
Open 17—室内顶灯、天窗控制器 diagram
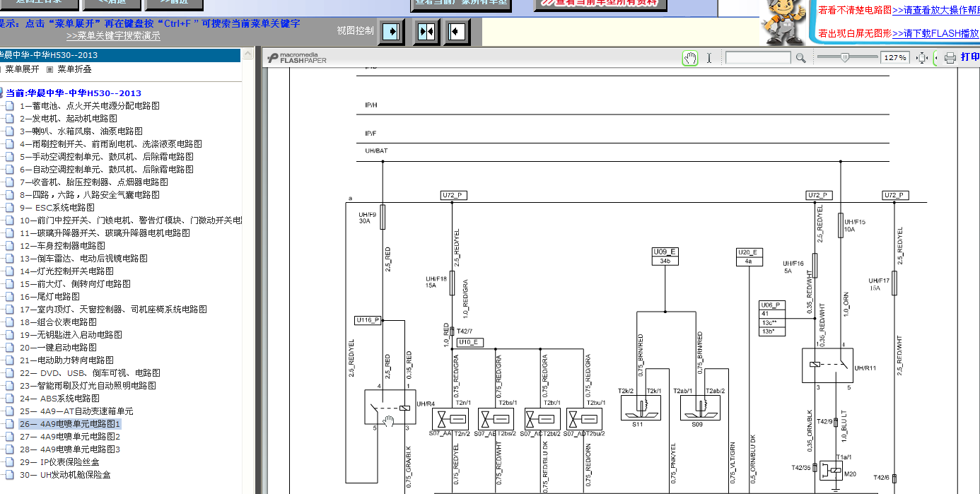coord(113,310)
